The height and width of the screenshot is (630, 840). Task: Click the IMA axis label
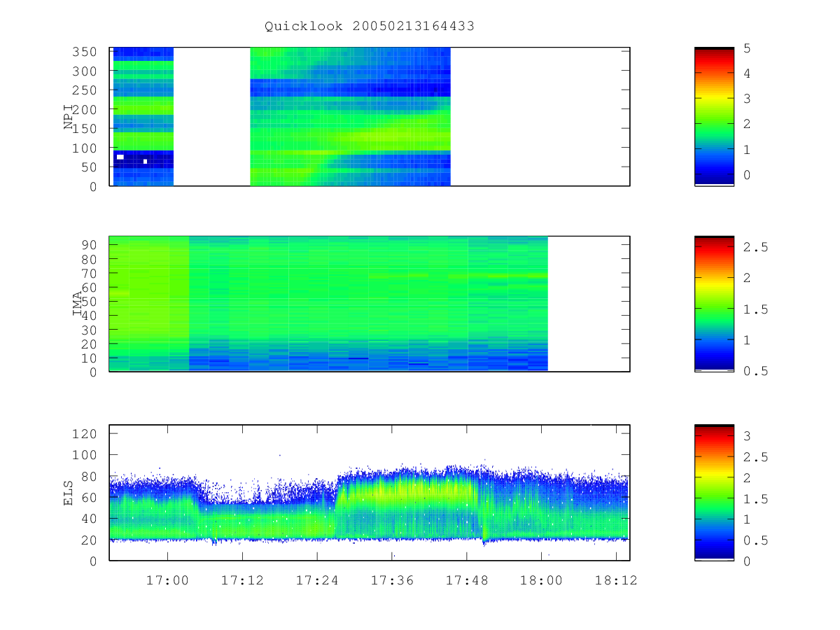pyautogui.click(x=77, y=304)
